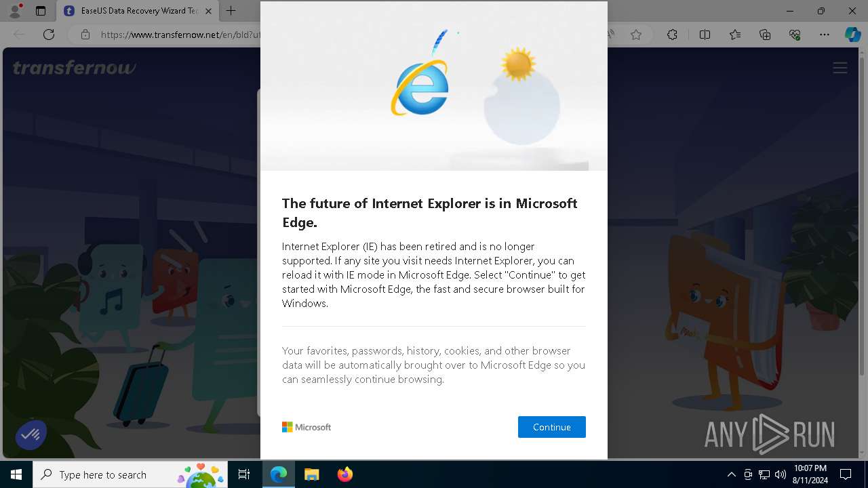The width and height of the screenshot is (868, 488).
Task: Open the volume speaker control
Action: 781,474
